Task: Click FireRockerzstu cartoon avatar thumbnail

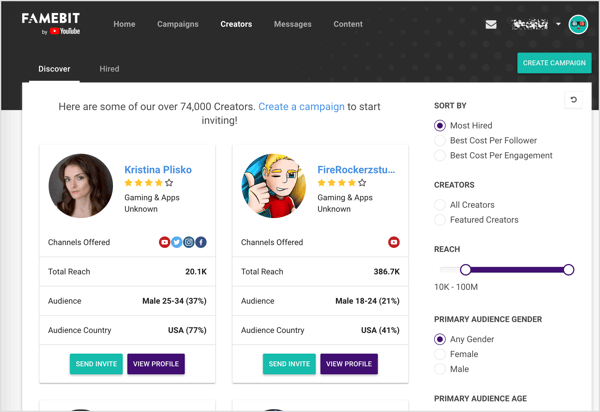Action: pyautogui.click(x=274, y=186)
